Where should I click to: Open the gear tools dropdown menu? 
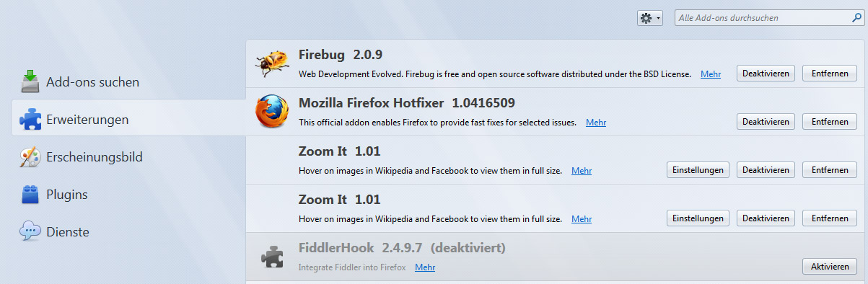[650, 18]
